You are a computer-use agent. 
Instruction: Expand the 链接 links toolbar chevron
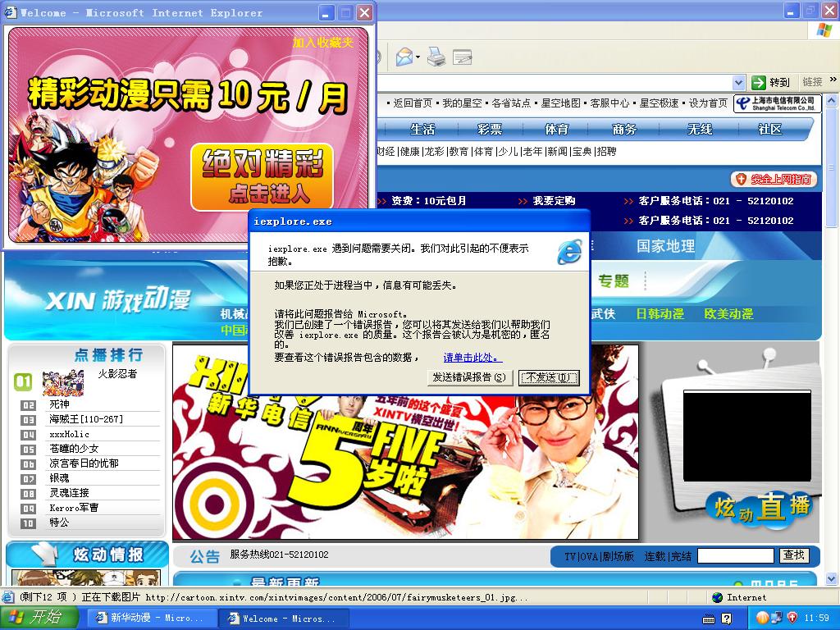point(833,80)
